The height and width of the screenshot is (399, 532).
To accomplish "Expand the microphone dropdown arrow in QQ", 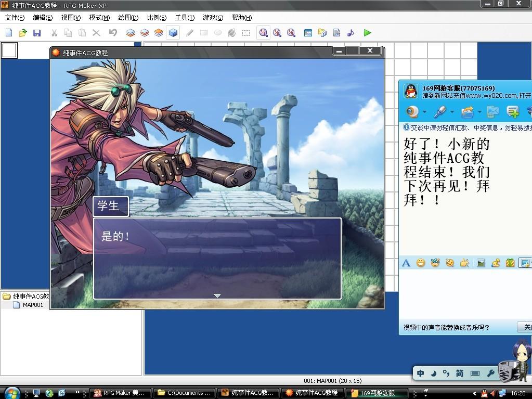I will pyautogui.click(x=452, y=112).
